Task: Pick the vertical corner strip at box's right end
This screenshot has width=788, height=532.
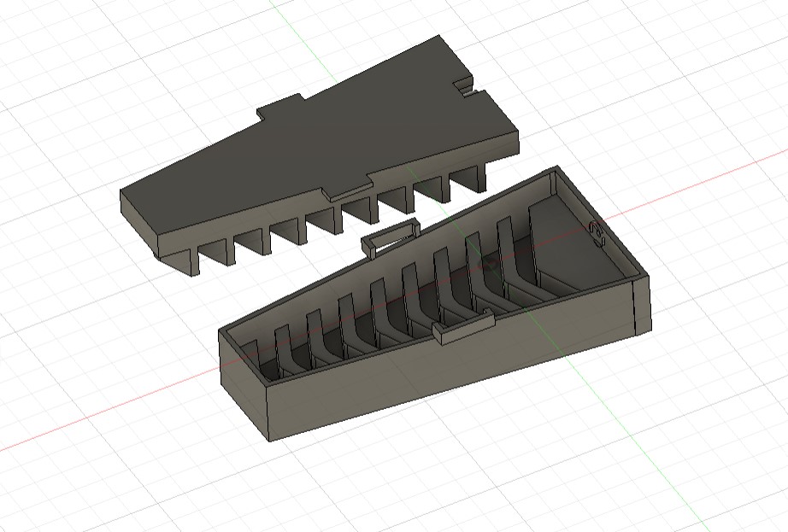Action: [x=643, y=304]
